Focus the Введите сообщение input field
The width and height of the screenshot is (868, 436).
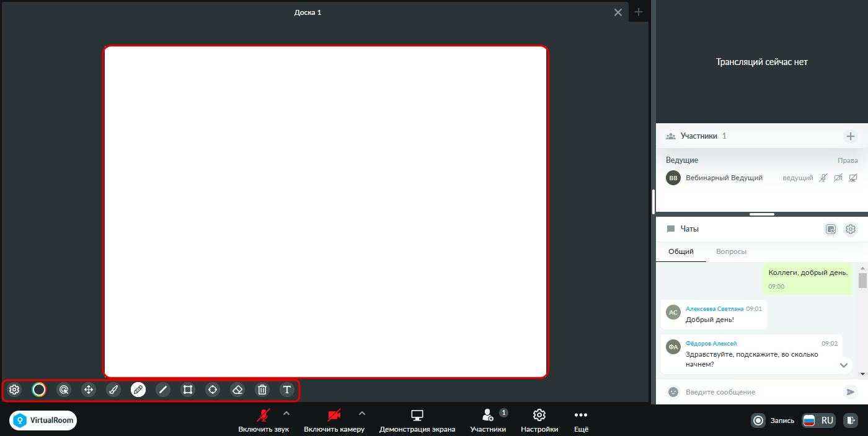pos(762,392)
